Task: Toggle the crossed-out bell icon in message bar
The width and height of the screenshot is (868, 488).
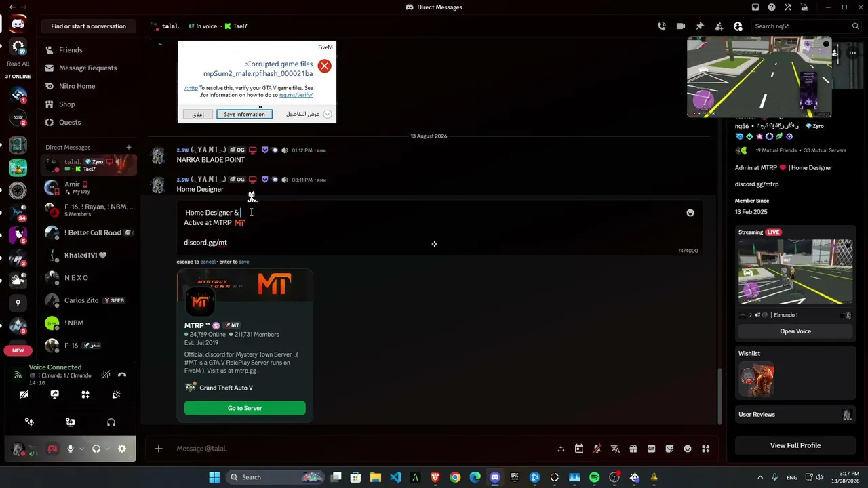Action: coord(597,449)
